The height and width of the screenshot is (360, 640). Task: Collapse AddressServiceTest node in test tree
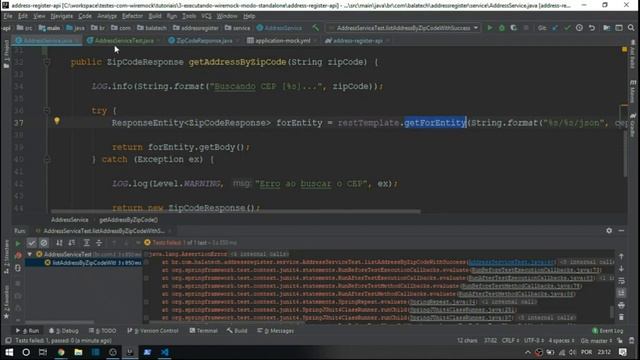[30, 254]
